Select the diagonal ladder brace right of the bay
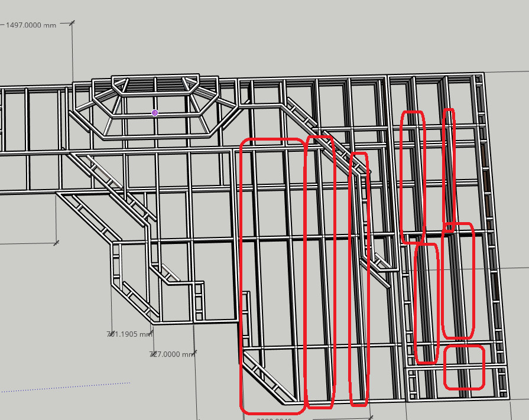Image resolution: width=529 pixels, height=420 pixels. point(307,122)
